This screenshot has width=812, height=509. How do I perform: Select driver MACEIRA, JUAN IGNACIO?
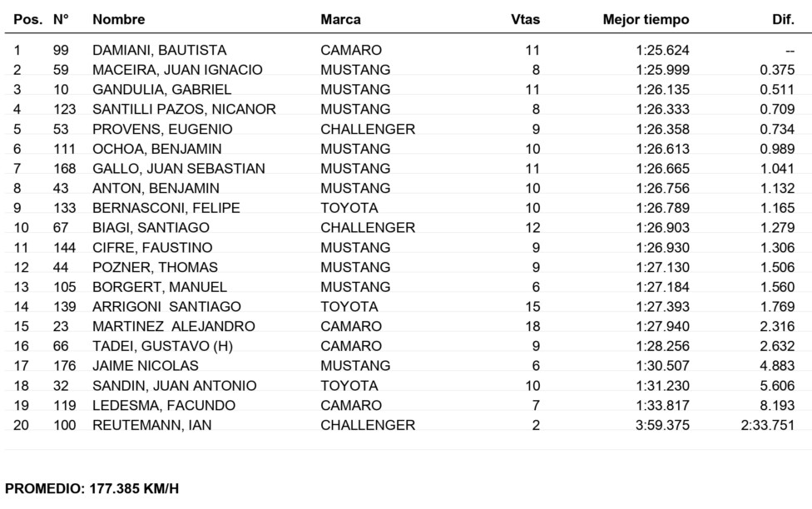[x=178, y=70]
